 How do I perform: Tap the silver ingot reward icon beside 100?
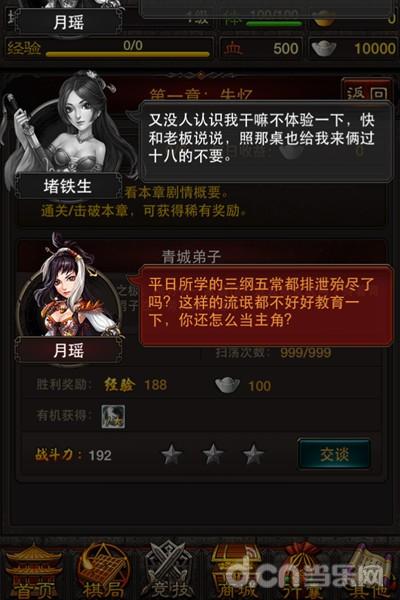pos(227,385)
